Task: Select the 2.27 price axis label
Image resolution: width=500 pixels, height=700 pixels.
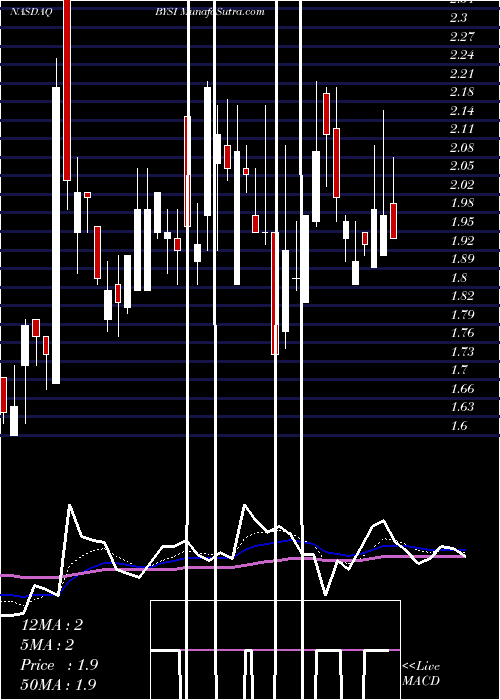Action: (462, 36)
